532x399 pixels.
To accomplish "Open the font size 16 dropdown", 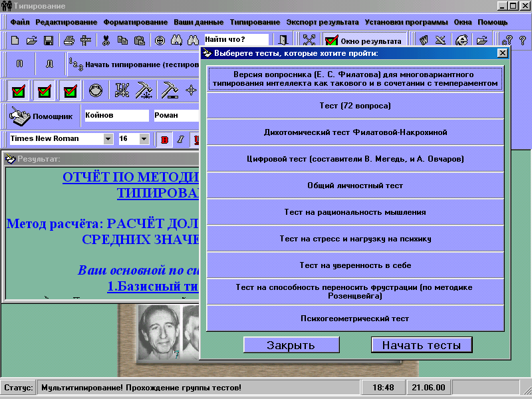I will pyautogui.click(x=144, y=138).
